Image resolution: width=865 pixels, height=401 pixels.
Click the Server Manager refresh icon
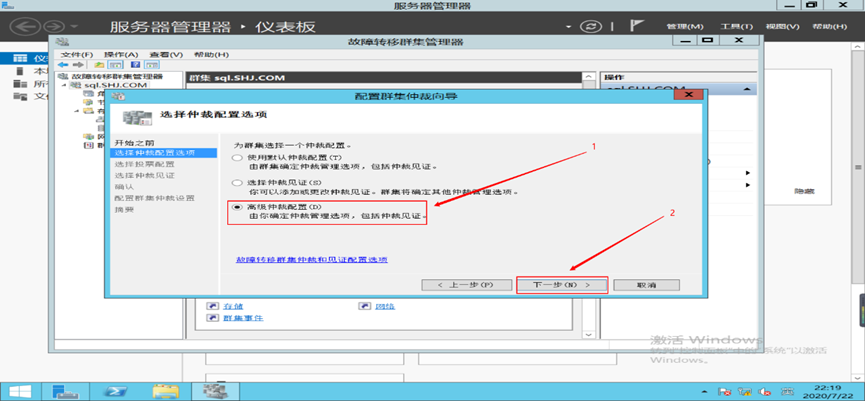point(591,26)
